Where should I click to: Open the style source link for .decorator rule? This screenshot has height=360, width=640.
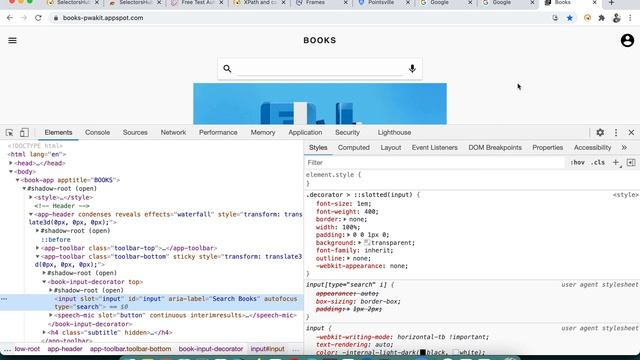coord(626,195)
